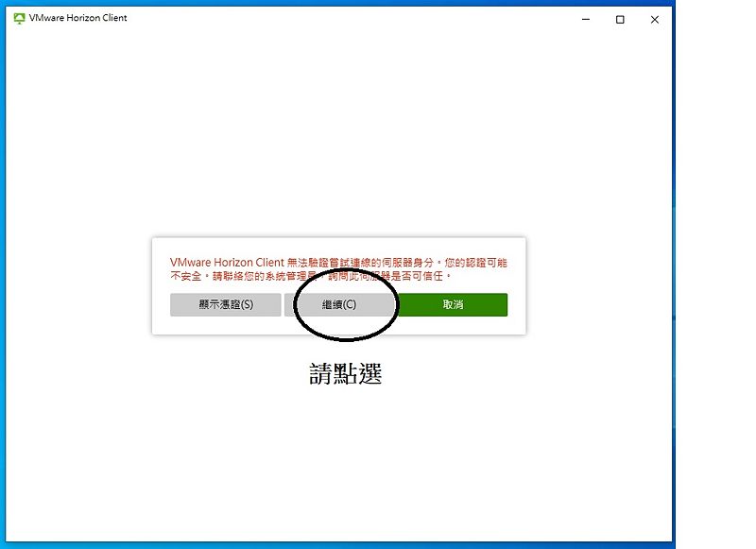Click the red certificate warning message text
Screen dimensions: 756x549
[x=338, y=269]
